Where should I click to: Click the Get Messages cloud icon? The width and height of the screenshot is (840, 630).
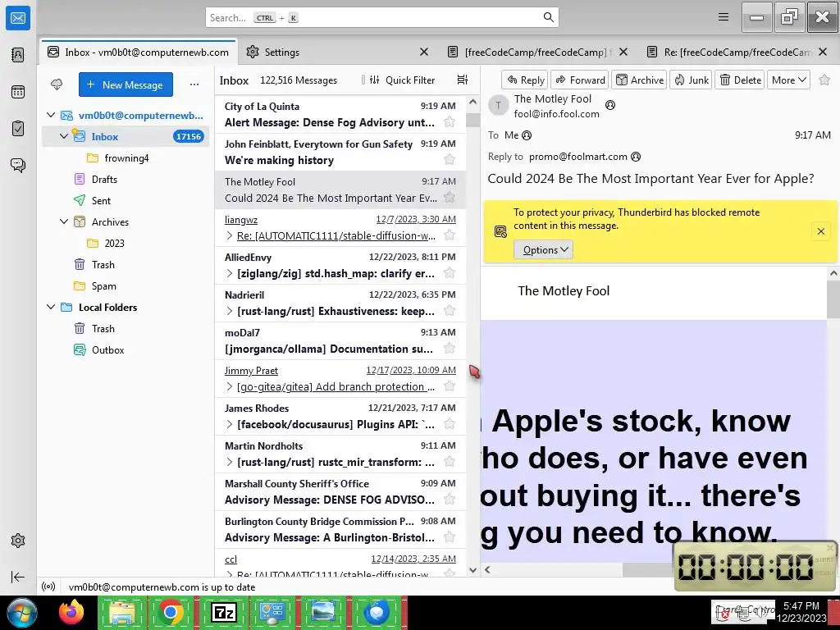pyautogui.click(x=57, y=84)
